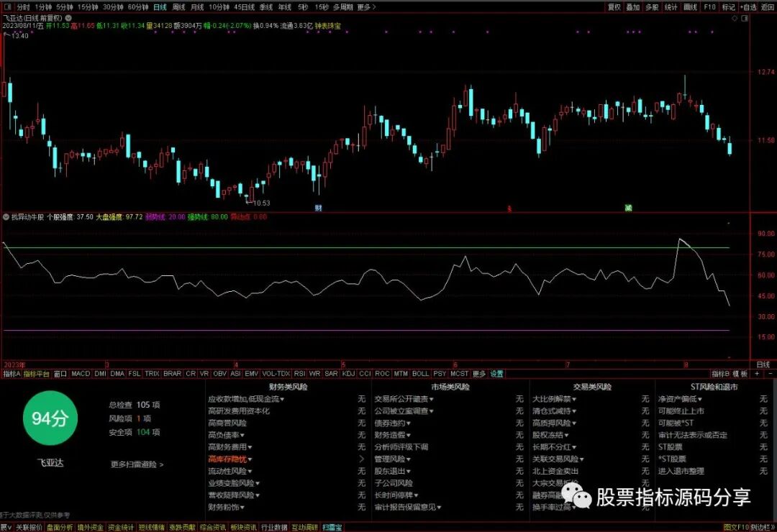777x532 pixels.
Task: Open the panel icon left of 分时
Action: pos(7,7)
